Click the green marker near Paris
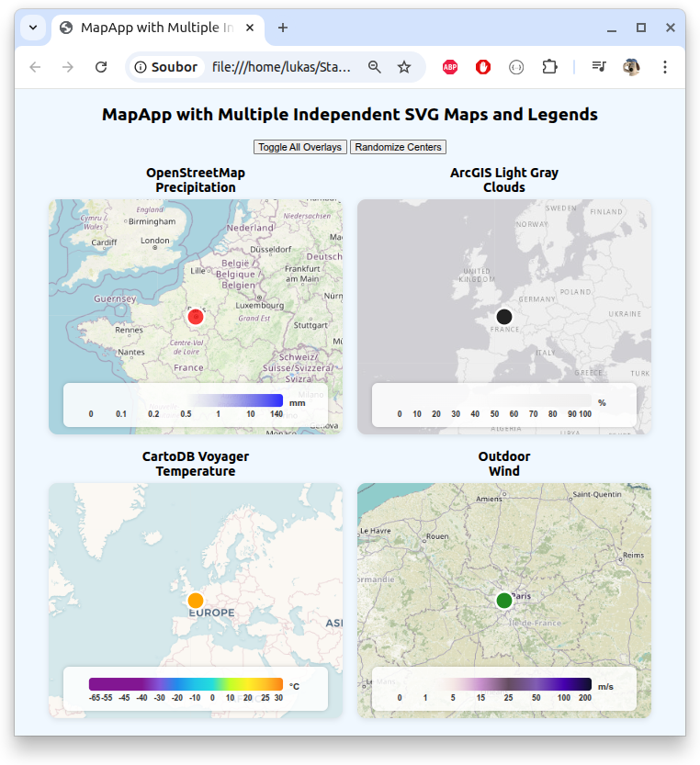This screenshot has height=765, width=700. (x=504, y=601)
